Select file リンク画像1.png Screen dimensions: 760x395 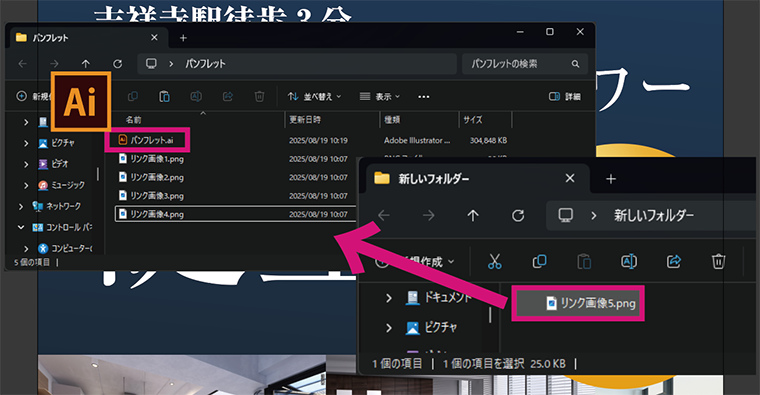(x=151, y=159)
